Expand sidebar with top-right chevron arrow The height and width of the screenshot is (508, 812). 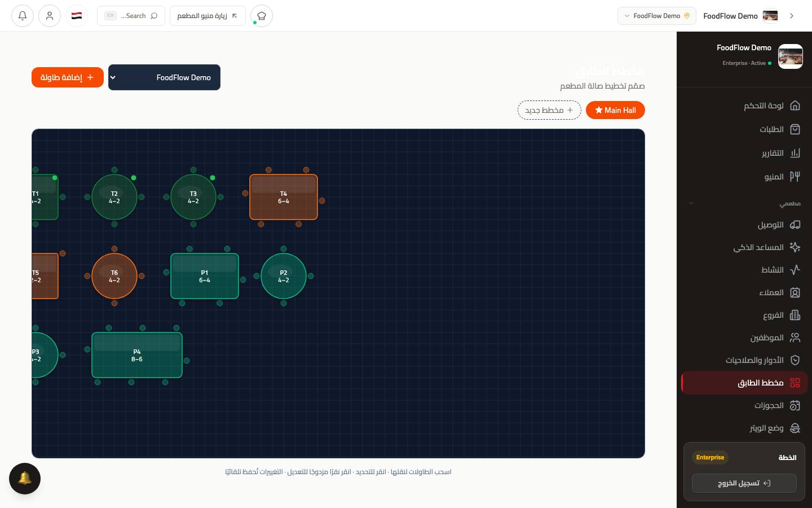pyautogui.click(x=792, y=16)
